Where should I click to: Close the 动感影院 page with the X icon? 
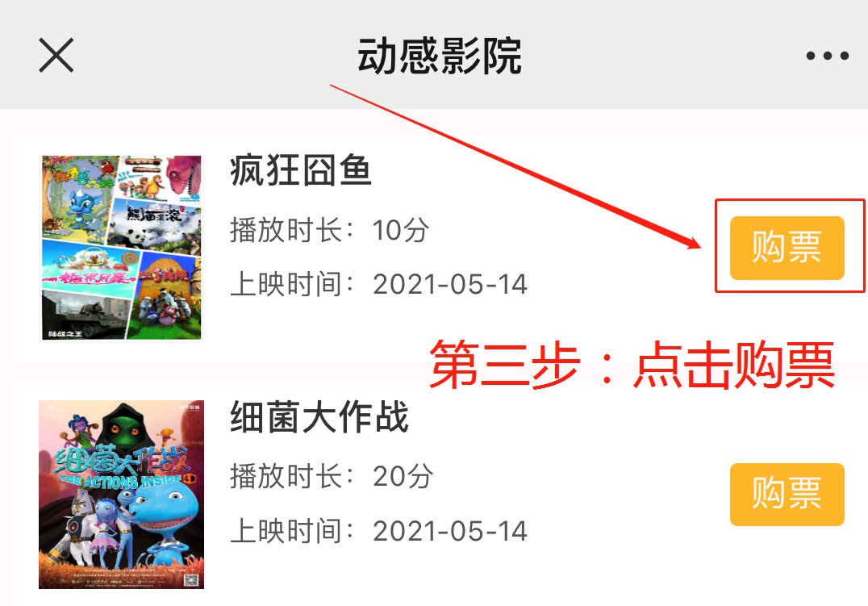click(x=56, y=56)
